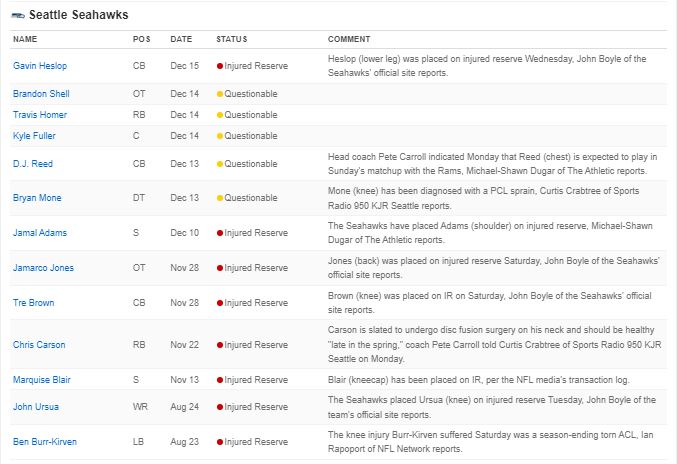The height and width of the screenshot is (464, 677).
Task: Click the yellow status dot for Brandon Shell
Action: [x=220, y=94]
